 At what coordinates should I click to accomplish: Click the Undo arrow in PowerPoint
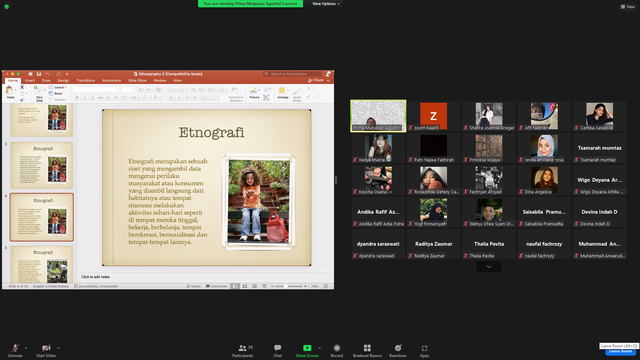pyautogui.click(x=48, y=74)
